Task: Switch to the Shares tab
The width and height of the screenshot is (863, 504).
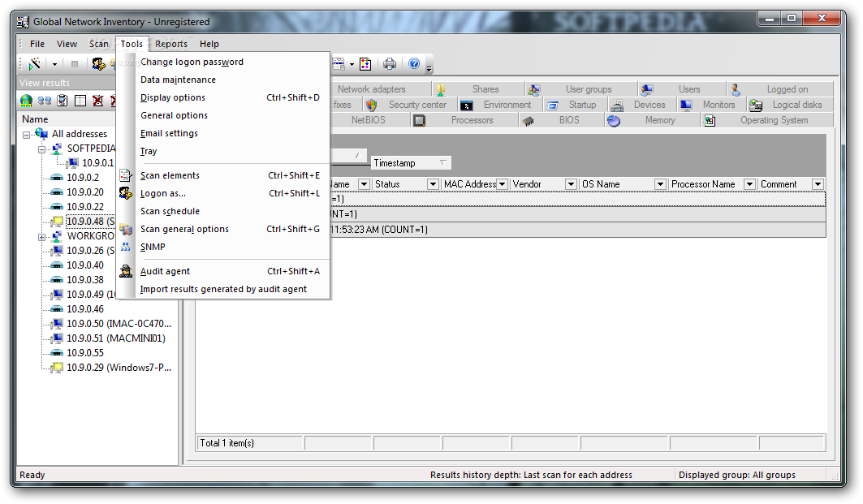Action: 477,89
